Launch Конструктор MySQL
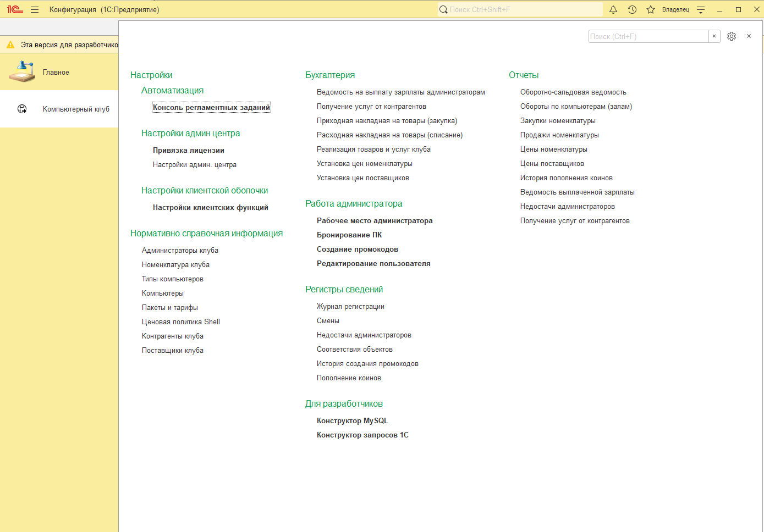Image resolution: width=764 pixels, height=532 pixels. (353, 421)
